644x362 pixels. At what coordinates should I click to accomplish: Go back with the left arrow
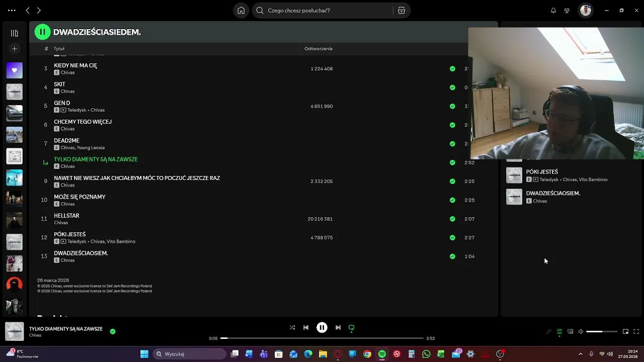pyautogui.click(x=28, y=10)
